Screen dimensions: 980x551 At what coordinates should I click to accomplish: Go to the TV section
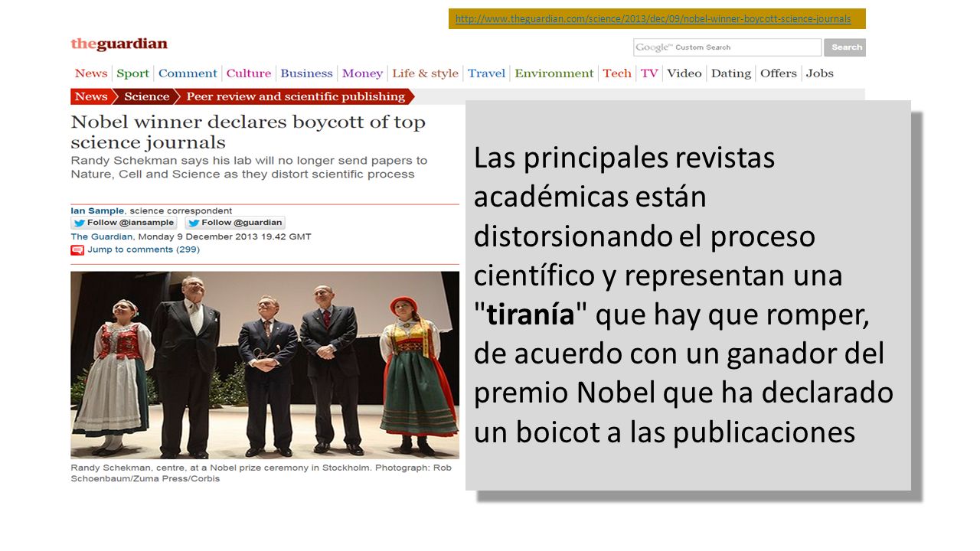649,73
